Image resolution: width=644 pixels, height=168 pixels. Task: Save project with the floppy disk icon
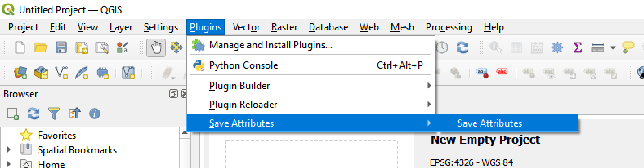tap(61, 48)
